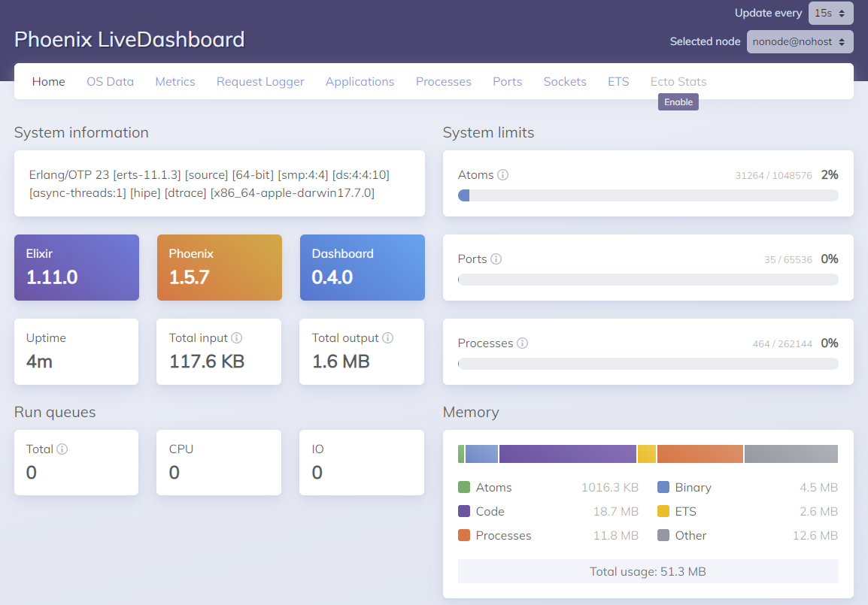Click the 35 / 65536 ports count
The width and height of the screenshot is (868, 605).
[788, 259]
